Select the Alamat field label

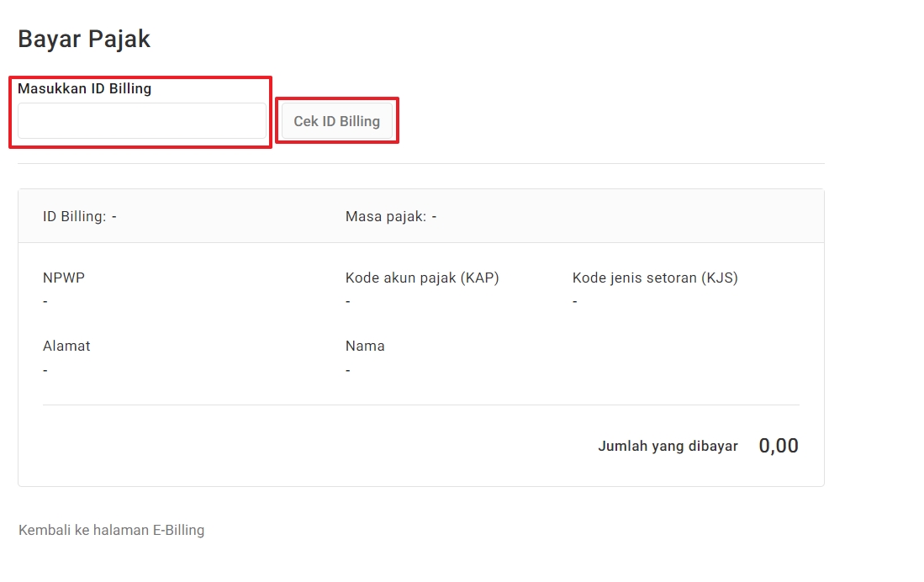66,346
